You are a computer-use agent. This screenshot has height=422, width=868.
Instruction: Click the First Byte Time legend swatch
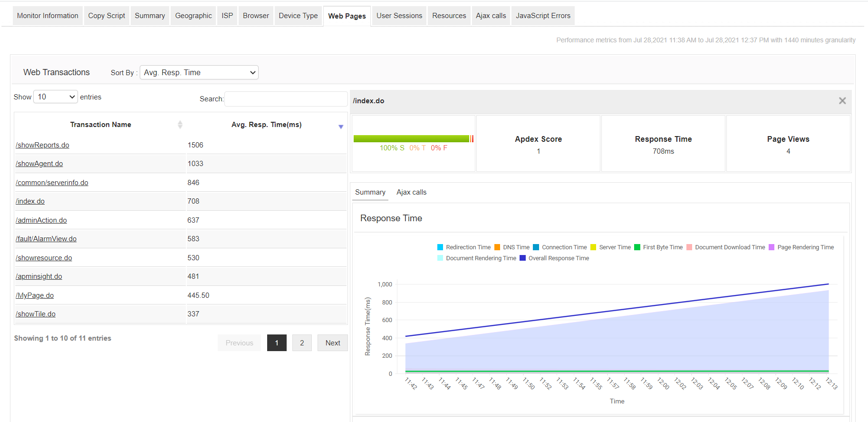637,247
